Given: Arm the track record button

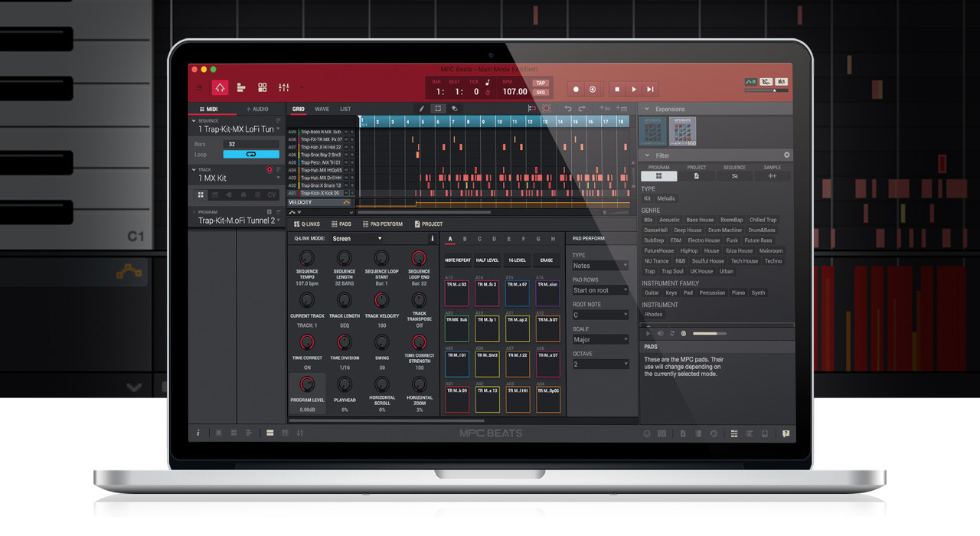Looking at the screenshot, I should 269,170.
